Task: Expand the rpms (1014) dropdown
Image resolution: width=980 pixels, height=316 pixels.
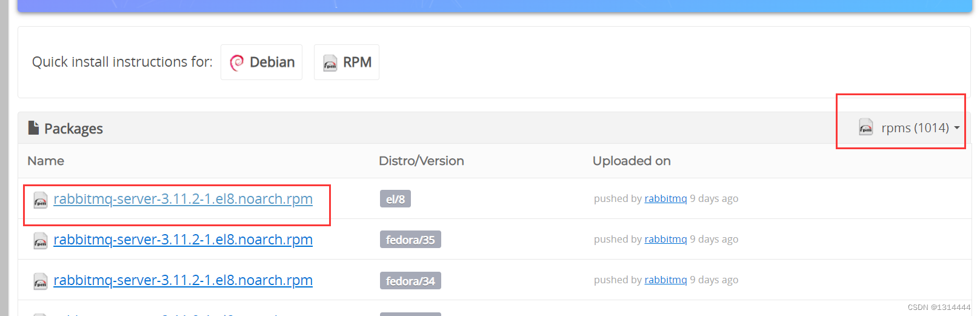Action: pyautogui.click(x=910, y=128)
